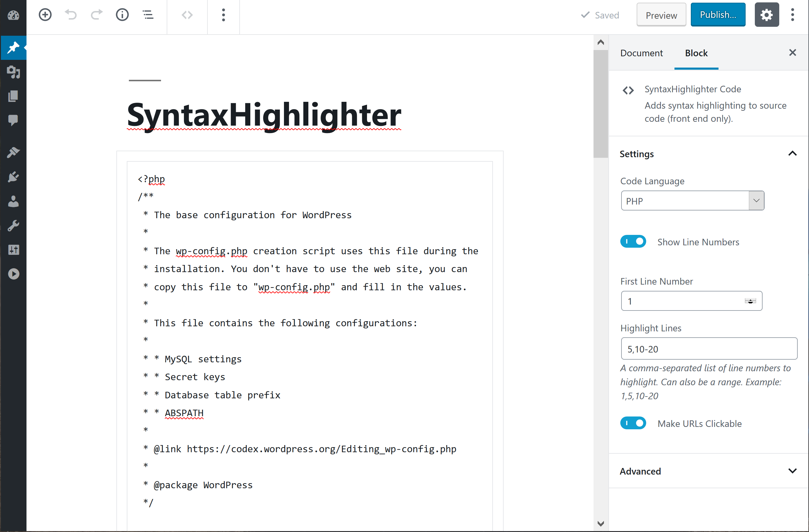Open the Media library sidebar icon
The image size is (809, 532).
coord(13,72)
